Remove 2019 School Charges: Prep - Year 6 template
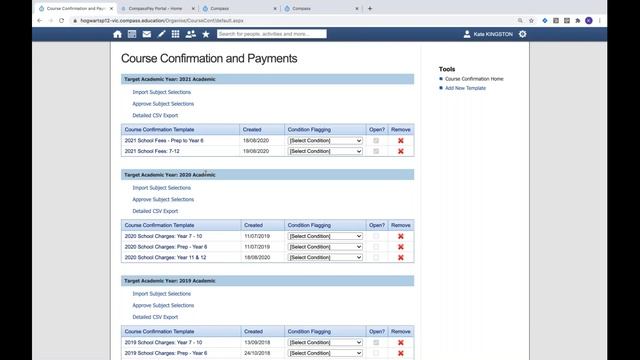Image resolution: width=640 pixels, height=360 pixels. click(401, 353)
